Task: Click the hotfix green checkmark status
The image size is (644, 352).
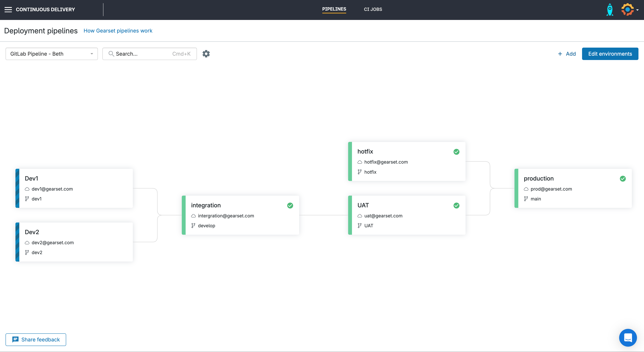Action: (456, 152)
